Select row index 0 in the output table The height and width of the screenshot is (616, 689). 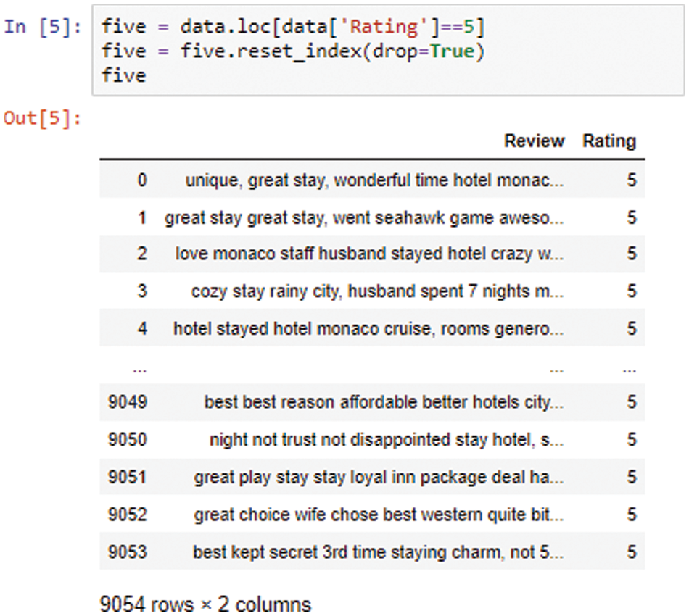[x=142, y=180]
